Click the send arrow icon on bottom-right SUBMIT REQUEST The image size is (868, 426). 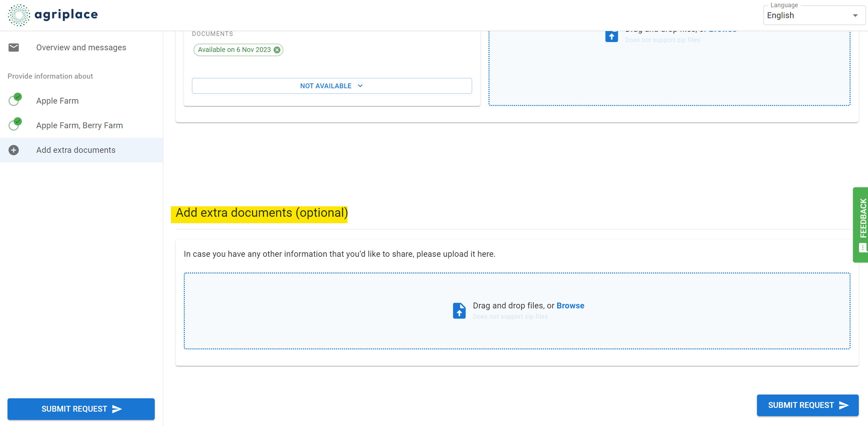[x=844, y=405]
